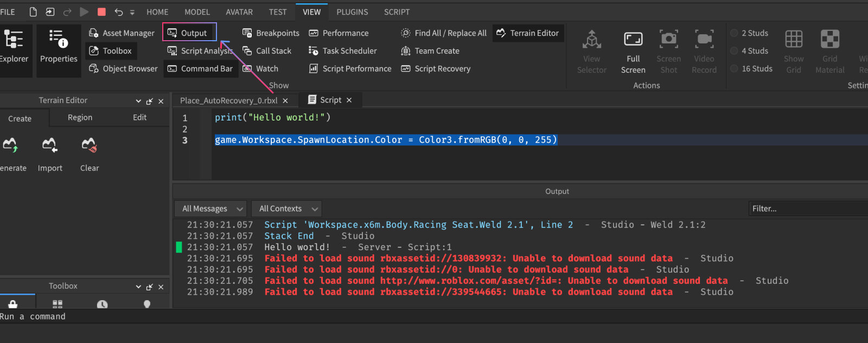
Task: Expand the All Contexts dropdown
Action: point(286,208)
